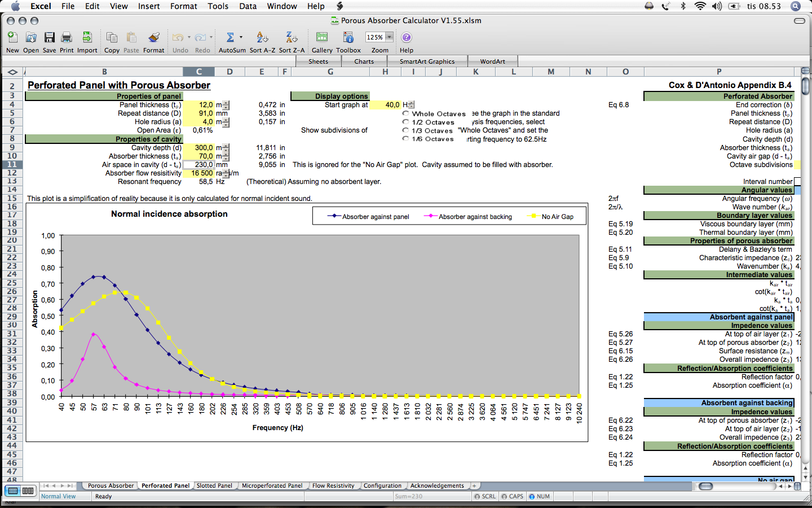Adjust Absorber thickness spinner control
Screen dimensions: 812x508
point(226,156)
